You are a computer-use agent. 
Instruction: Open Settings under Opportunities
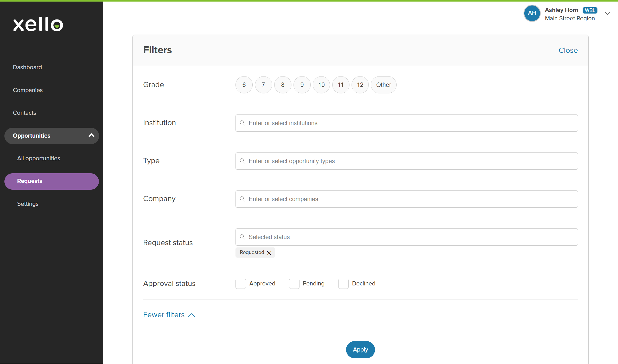28,204
